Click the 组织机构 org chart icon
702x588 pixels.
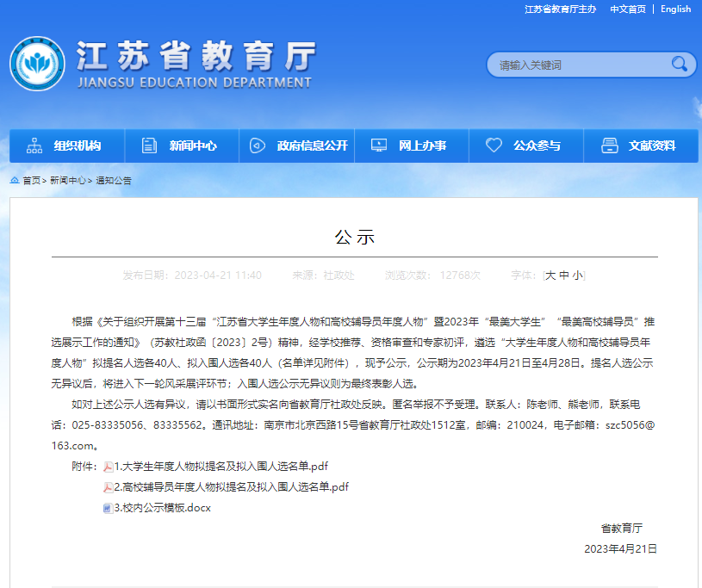(x=34, y=145)
